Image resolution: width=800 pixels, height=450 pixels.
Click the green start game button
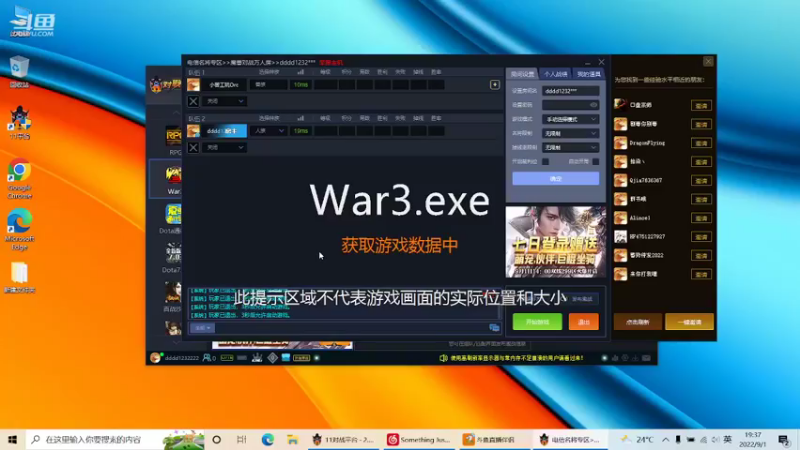coord(537,322)
